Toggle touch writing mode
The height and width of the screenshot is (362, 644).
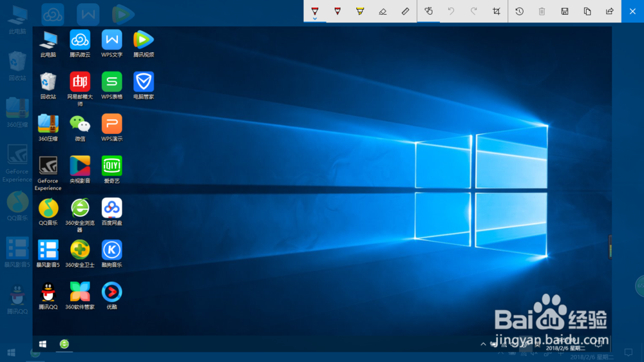coord(428,11)
